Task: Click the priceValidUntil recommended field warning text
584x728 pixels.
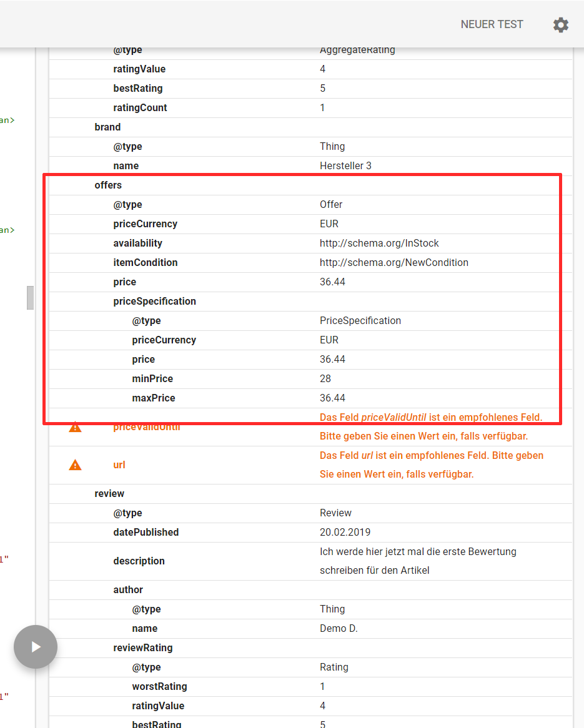Action: [431, 427]
